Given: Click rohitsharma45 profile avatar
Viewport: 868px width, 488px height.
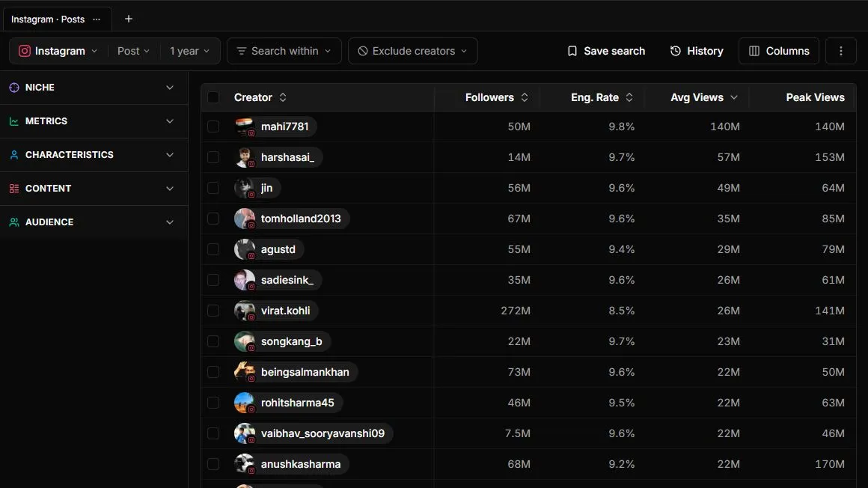Looking at the screenshot, I should click(244, 403).
